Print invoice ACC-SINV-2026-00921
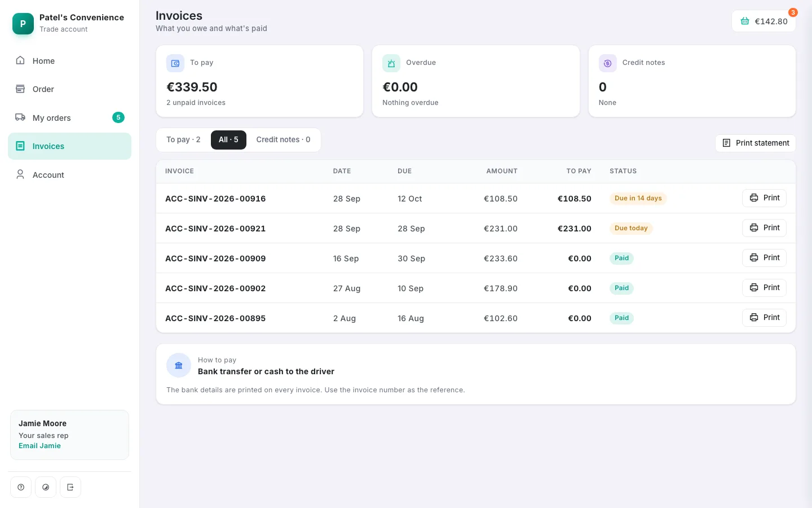The width and height of the screenshot is (812, 508). tap(764, 227)
